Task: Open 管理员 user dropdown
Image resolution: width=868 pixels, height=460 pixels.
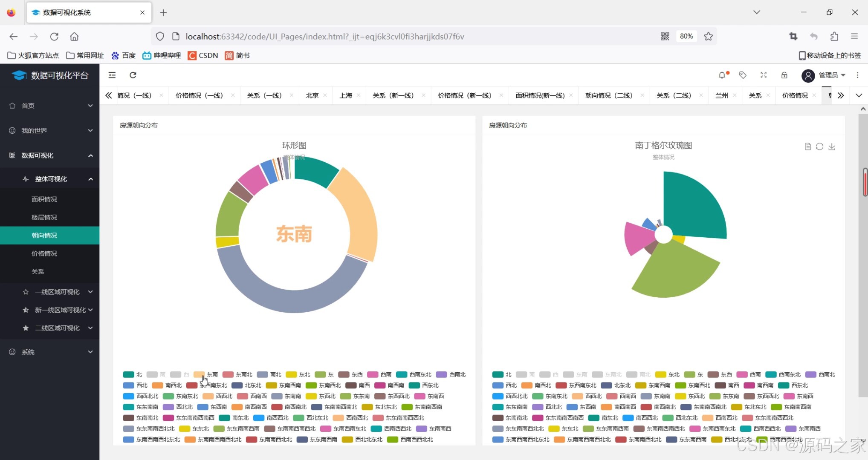Action: (828, 75)
